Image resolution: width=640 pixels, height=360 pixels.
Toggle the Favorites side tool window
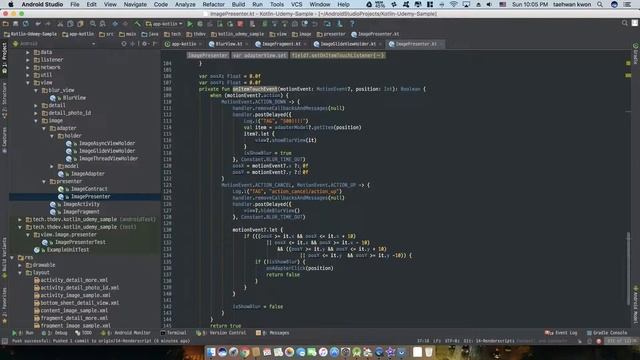pos(4,305)
